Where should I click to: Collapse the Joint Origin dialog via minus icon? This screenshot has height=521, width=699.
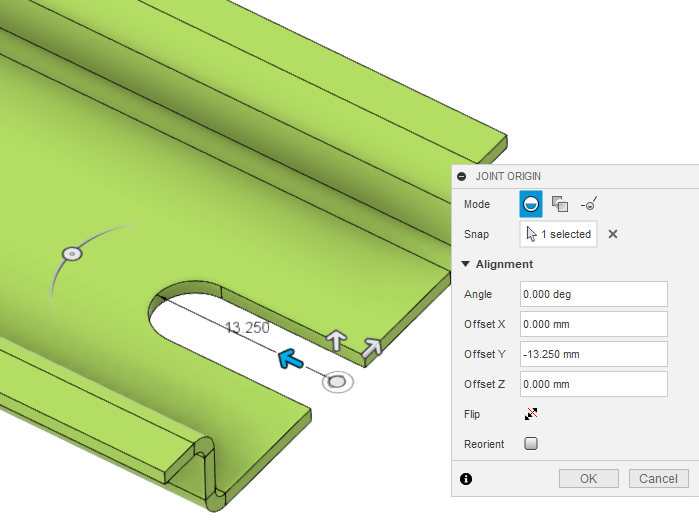461,176
